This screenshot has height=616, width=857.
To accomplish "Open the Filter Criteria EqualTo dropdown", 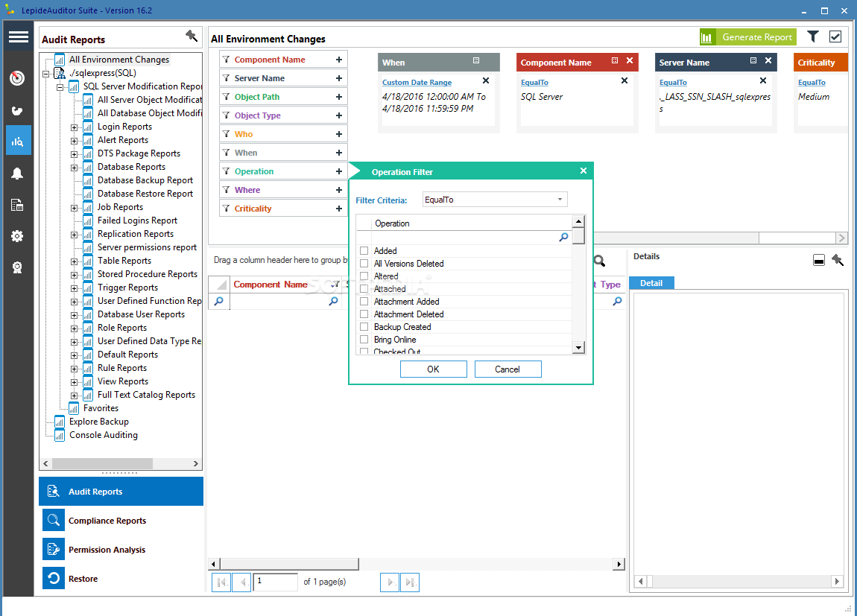I will pos(495,200).
